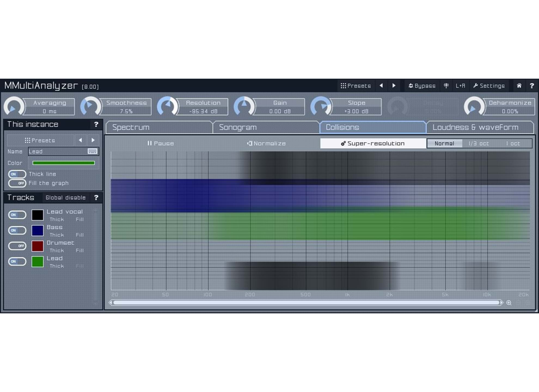Toggle Lead vocal track on/off

17,215
